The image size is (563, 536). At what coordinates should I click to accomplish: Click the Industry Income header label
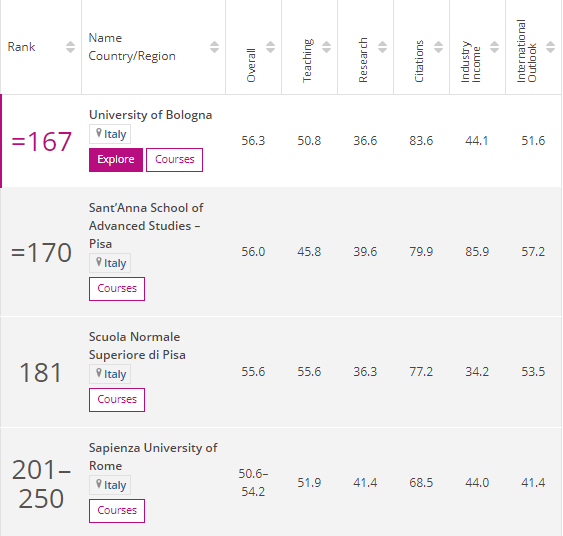pos(471,62)
